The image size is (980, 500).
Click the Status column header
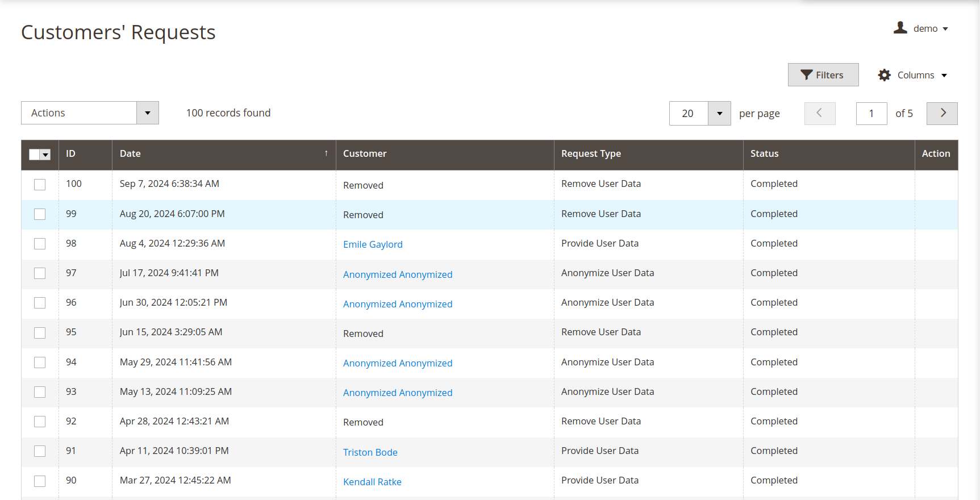(764, 154)
